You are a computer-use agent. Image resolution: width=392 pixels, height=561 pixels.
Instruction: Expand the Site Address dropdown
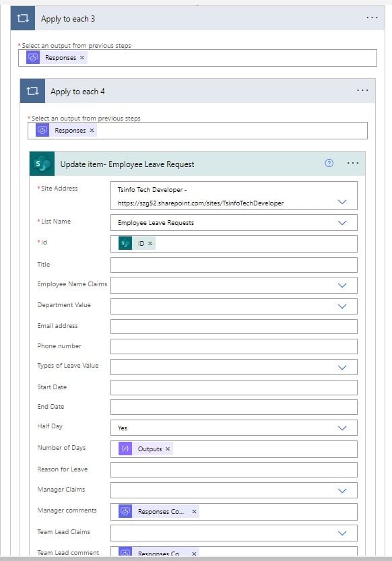342,202
